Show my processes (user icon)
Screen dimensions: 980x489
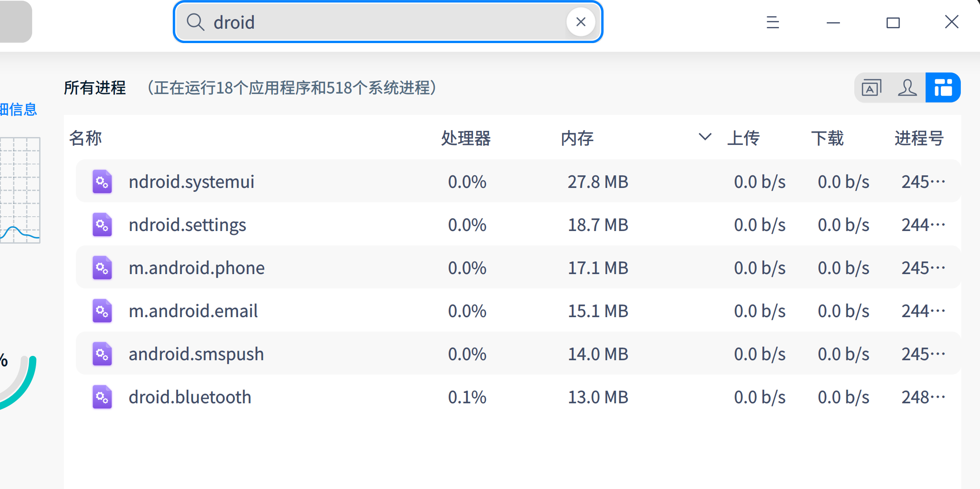pyautogui.click(x=907, y=88)
